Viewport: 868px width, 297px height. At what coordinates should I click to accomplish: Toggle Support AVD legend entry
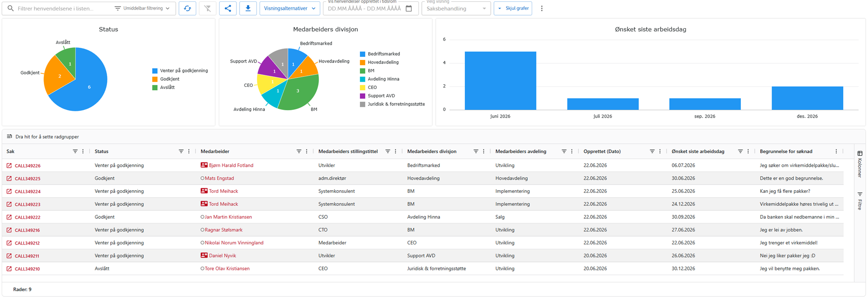pos(378,96)
